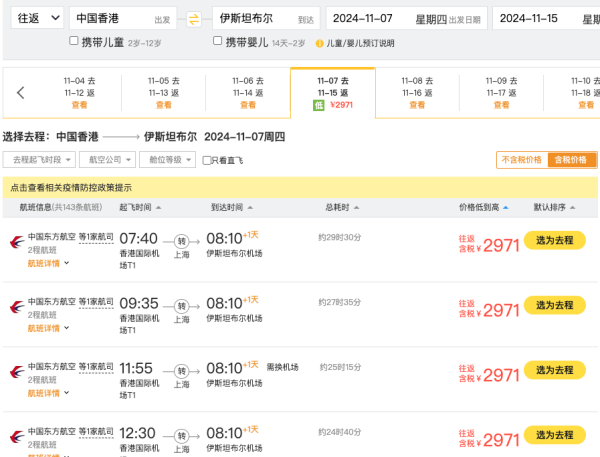Open 舱位等级 cabin class dropdown
Viewport: 600px width, 457px height.
click(168, 160)
